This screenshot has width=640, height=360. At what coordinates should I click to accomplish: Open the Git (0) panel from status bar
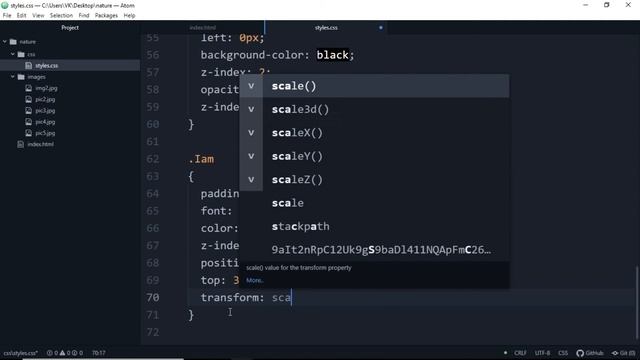pos(623,353)
